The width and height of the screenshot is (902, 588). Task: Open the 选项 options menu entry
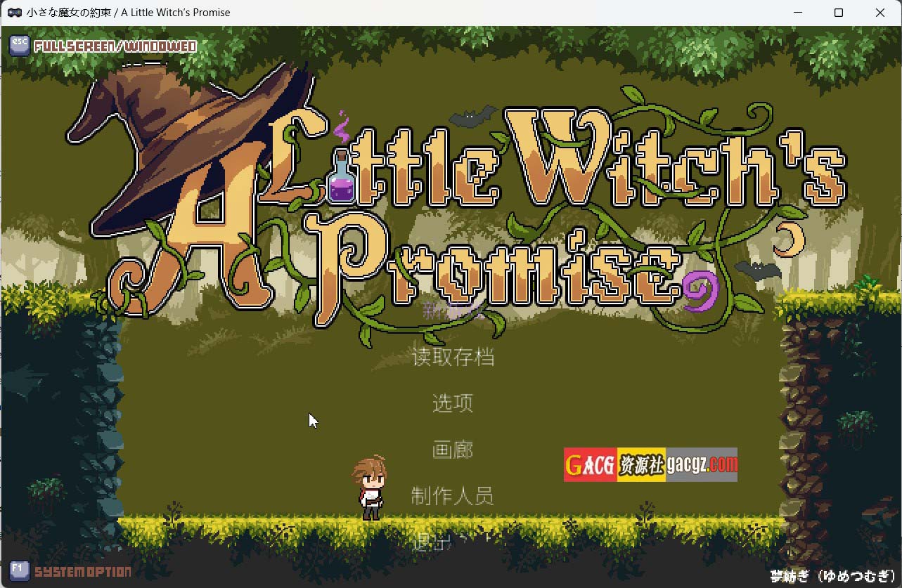[453, 403]
